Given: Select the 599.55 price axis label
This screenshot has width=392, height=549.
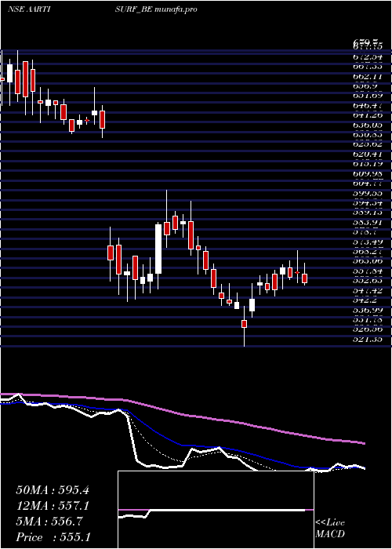Looking at the screenshot, I should click(x=368, y=193).
